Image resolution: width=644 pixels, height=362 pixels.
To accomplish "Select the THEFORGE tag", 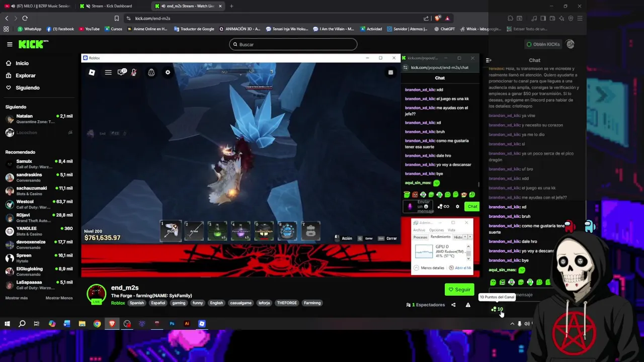I will click(x=287, y=303).
